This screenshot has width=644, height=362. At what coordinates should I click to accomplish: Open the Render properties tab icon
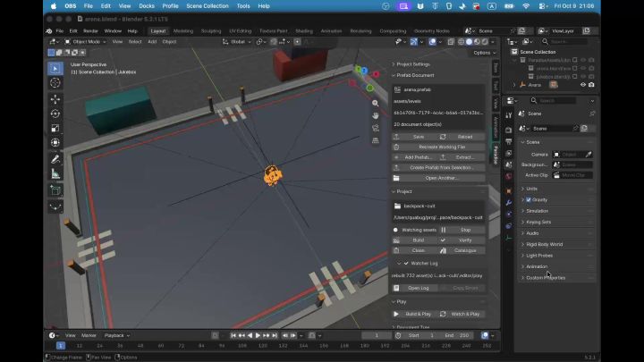tap(509, 130)
